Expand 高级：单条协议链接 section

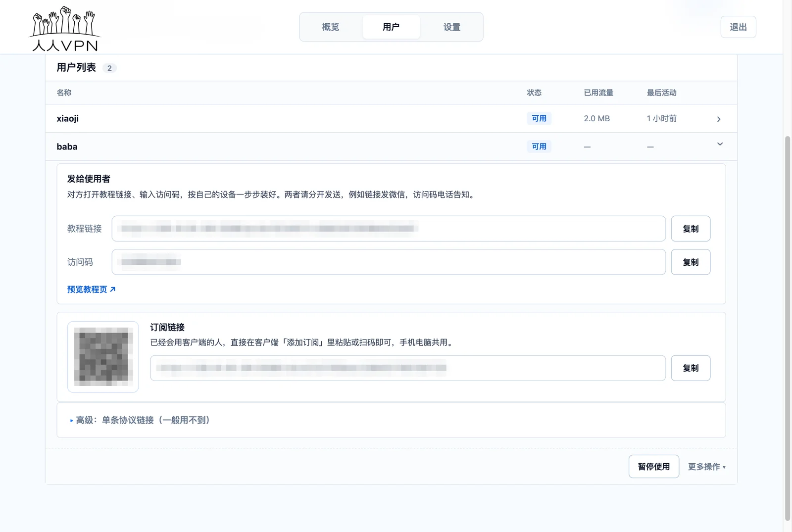tap(140, 420)
